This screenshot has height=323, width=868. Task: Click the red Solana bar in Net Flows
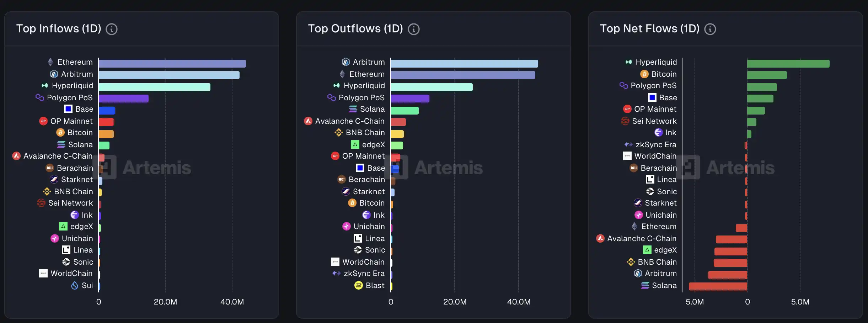[718, 286]
